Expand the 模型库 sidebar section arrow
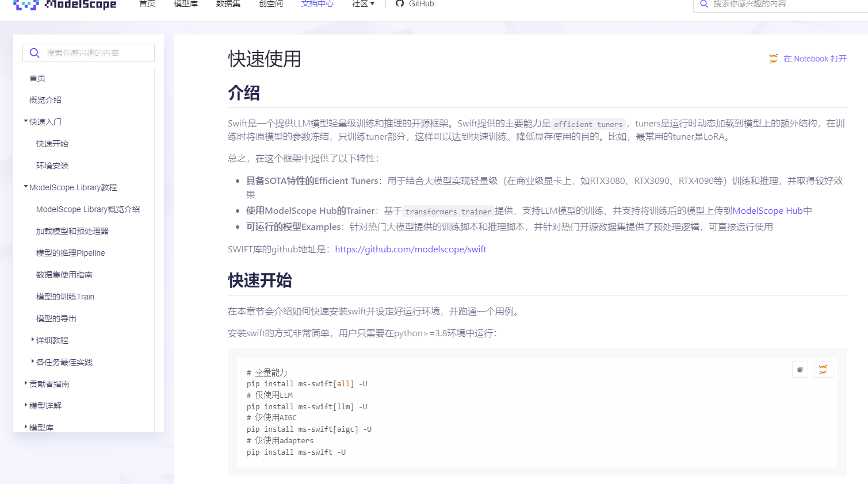This screenshot has width=868, height=484. pyautogui.click(x=26, y=427)
